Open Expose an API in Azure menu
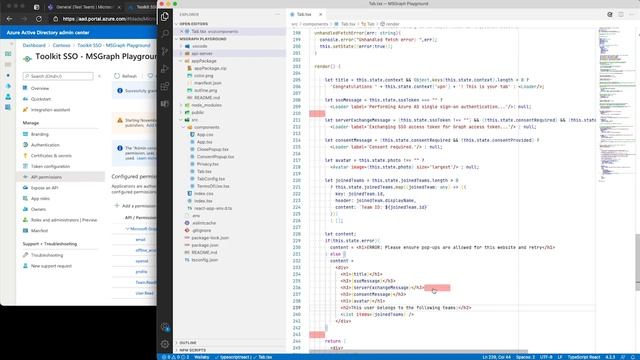 (x=44, y=188)
